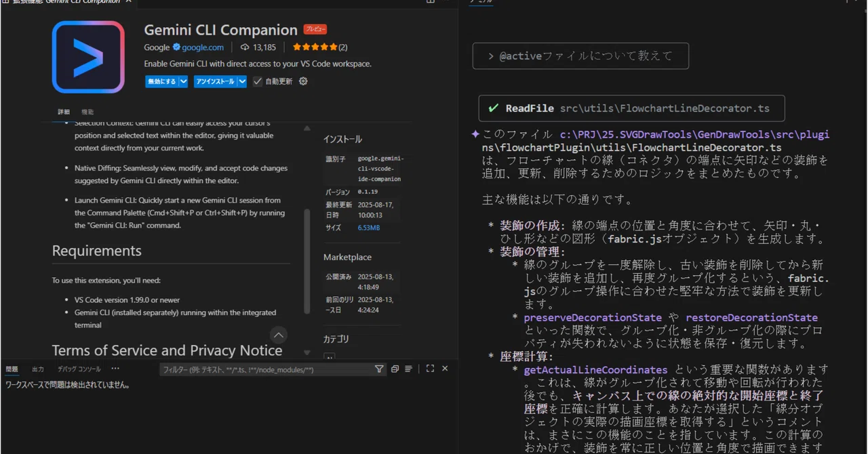
Task: Click the scroll-to-top round chevron button
Action: coord(279,335)
